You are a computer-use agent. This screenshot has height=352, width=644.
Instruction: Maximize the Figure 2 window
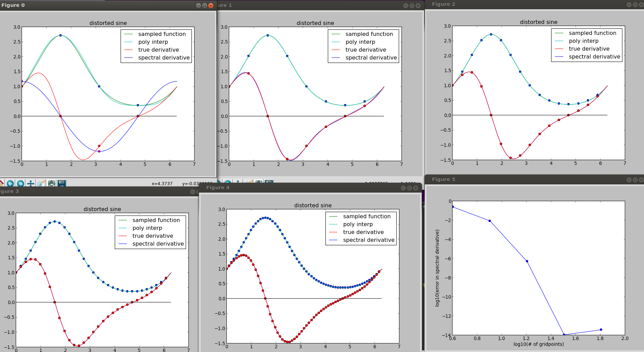(635, 4)
